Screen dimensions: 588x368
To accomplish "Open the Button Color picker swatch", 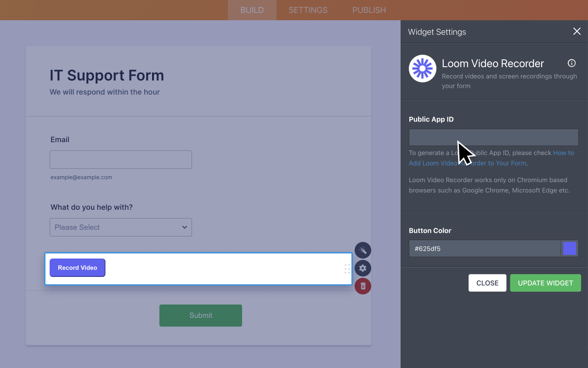I will pyautogui.click(x=570, y=248).
